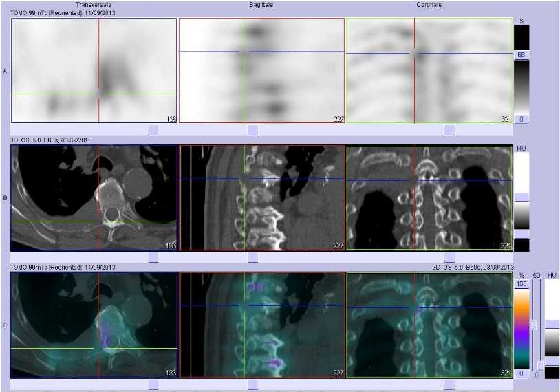The image size is (560, 392).
Task: Click the 'Coronale' column header
Action: (429, 5)
